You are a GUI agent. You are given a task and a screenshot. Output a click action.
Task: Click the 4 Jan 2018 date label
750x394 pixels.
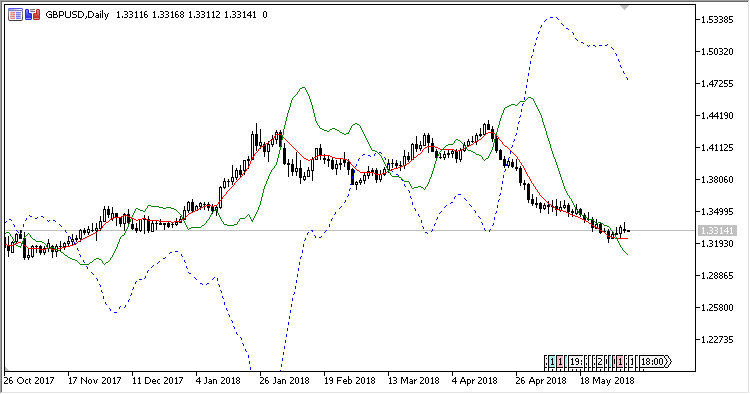click(218, 381)
